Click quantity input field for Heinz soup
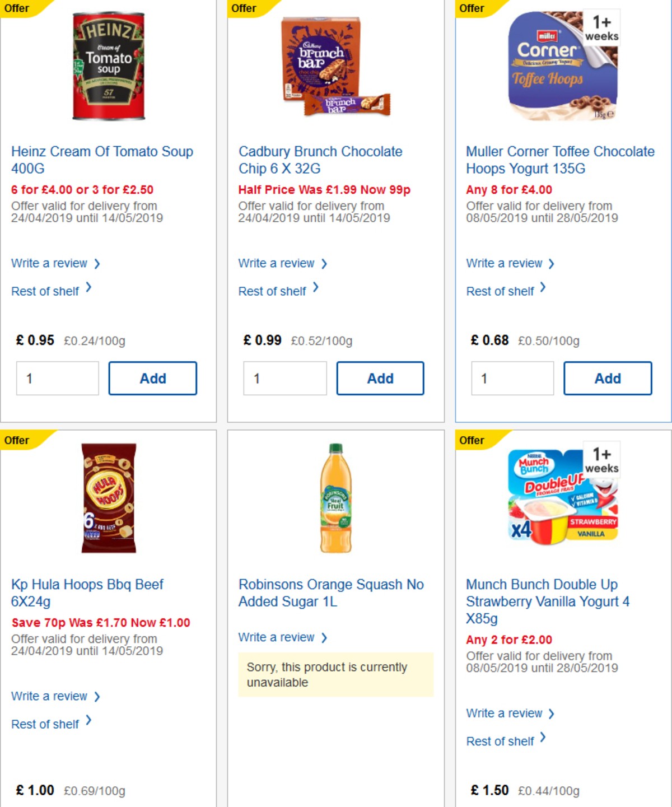This screenshot has height=807, width=672. 57,378
